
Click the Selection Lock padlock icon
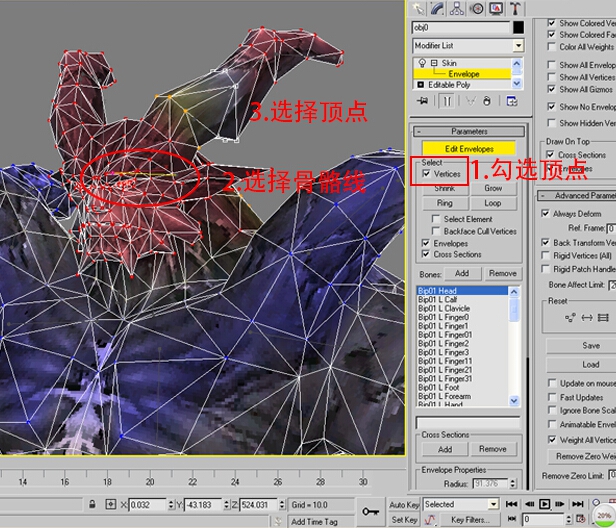coord(92,504)
